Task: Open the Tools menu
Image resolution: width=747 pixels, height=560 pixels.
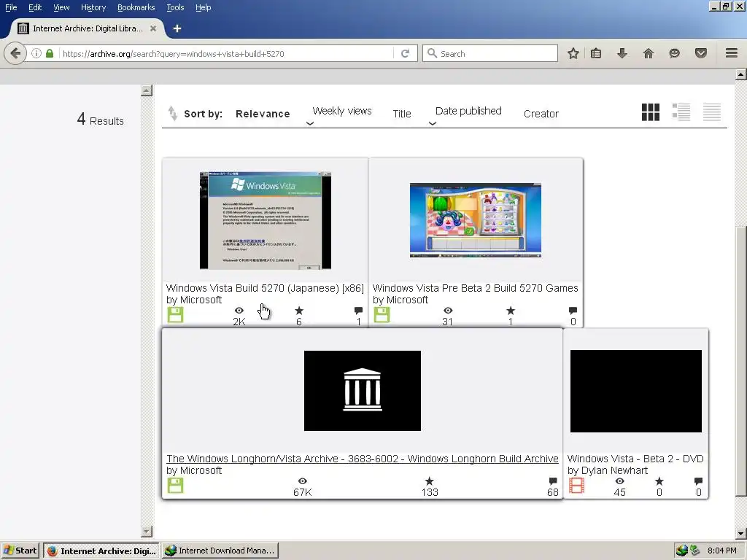Action: pos(175,7)
